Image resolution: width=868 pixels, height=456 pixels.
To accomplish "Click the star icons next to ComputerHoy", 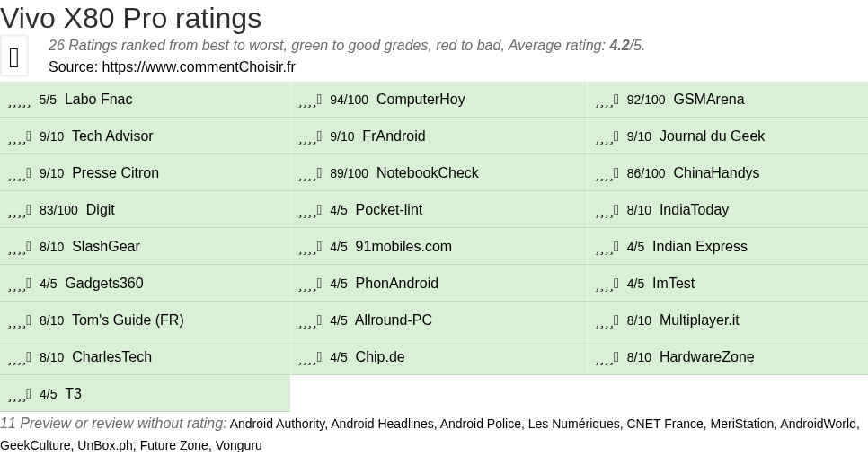I will [310, 101].
